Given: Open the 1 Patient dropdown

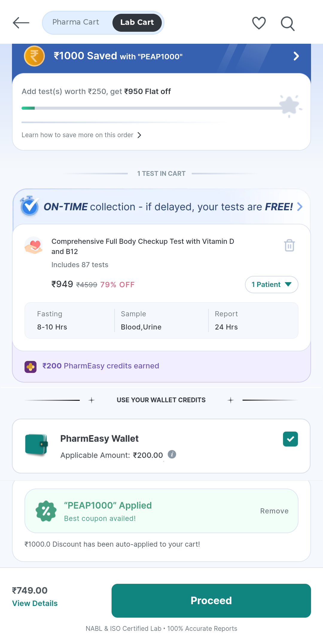Looking at the screenshot, I should [271, 285].
